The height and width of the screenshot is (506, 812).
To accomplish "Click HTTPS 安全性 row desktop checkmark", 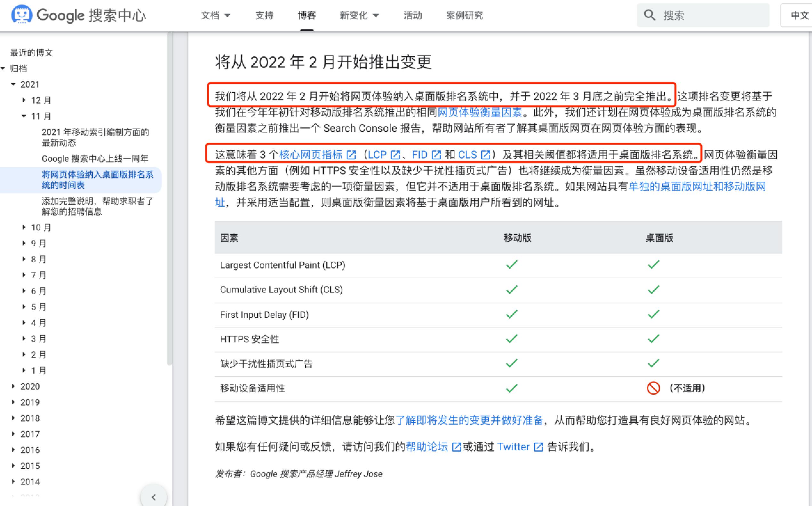I will (x=653, y=339).
